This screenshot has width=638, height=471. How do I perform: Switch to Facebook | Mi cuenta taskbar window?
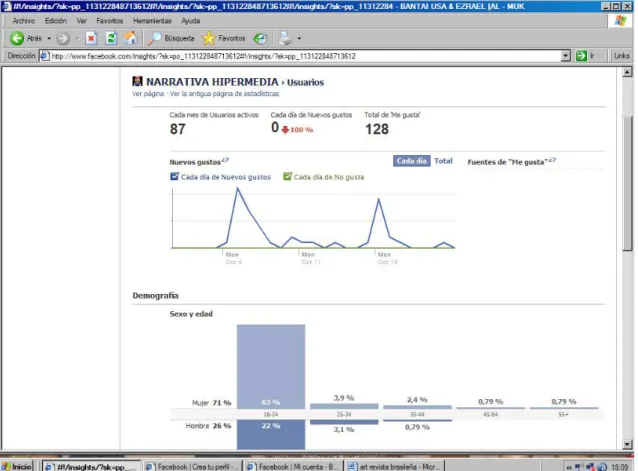point(293,466)
